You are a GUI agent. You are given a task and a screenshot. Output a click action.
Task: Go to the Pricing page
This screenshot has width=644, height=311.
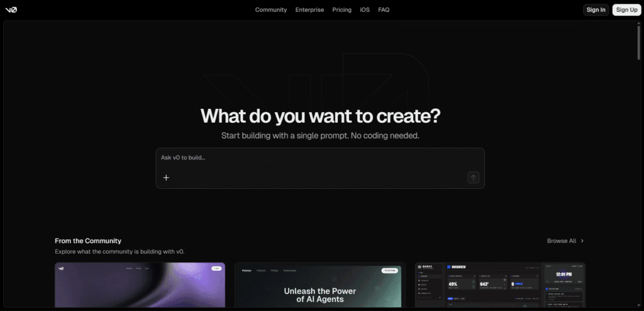[341, 10]
